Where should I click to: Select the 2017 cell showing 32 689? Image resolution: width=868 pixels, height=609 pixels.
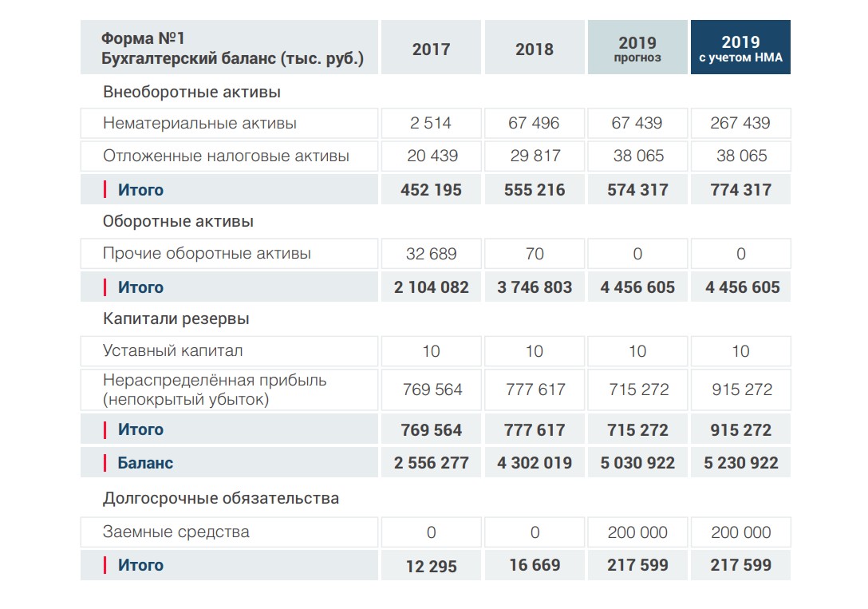click(x=432, y=254)
